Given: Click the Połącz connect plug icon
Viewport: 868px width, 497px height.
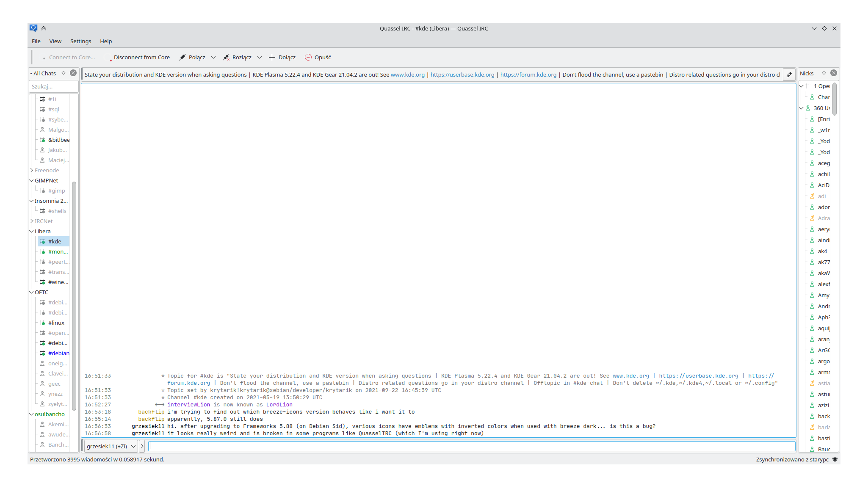Looking at the screenshot, I should (182, 57).
